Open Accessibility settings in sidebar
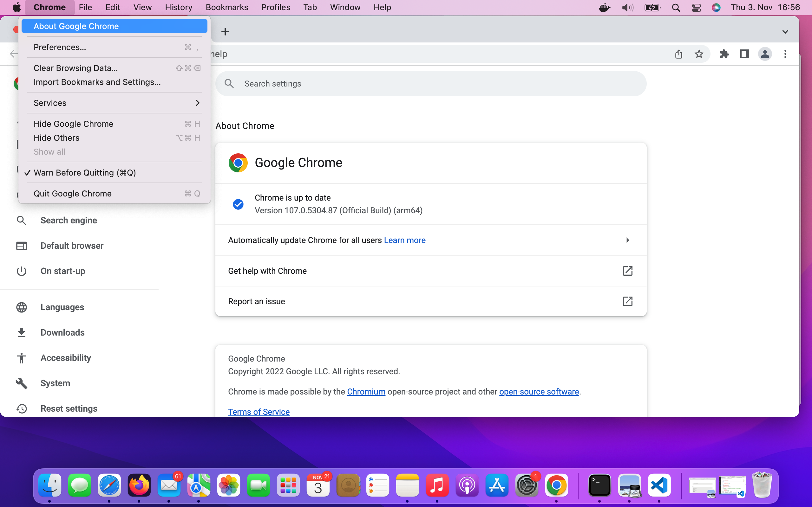 [65, 358]
